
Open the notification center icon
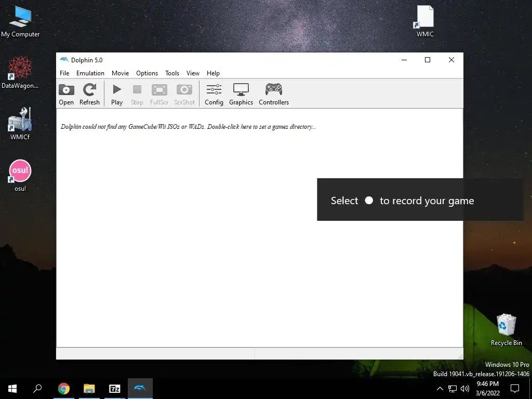pyautogui.click(x=515, y=389)
